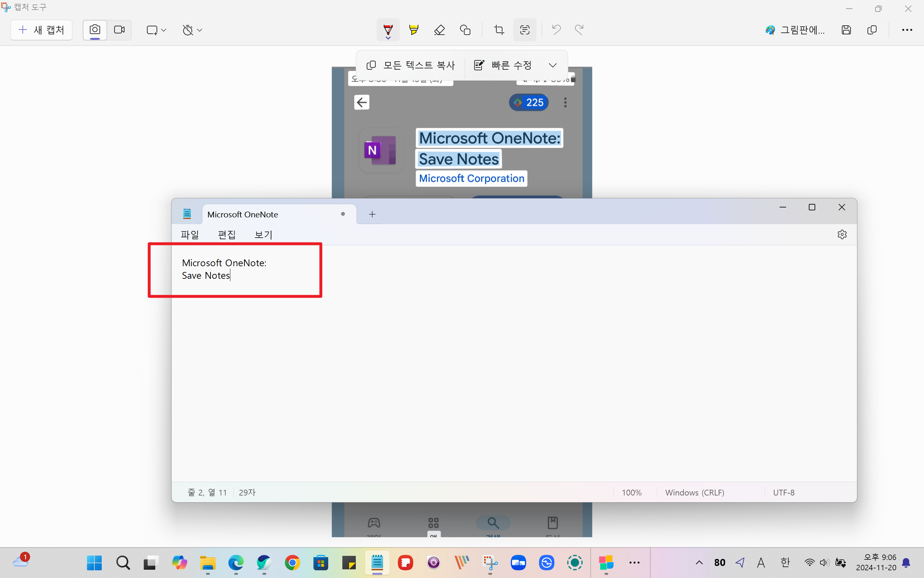Viewport: 924px width, 578px height.
Task: Open weather widget on taskbar
Action: click(21, 561)
